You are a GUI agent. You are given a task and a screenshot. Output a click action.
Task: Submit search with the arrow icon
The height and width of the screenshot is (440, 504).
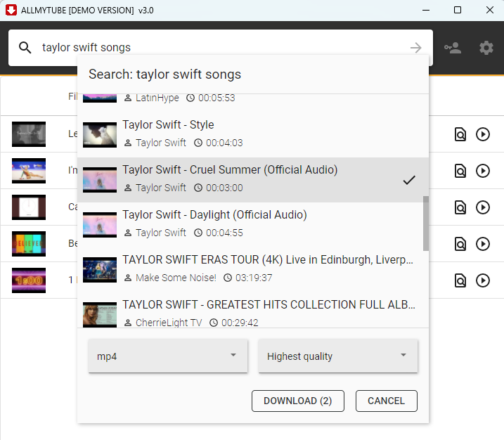(x=415, y=48)
